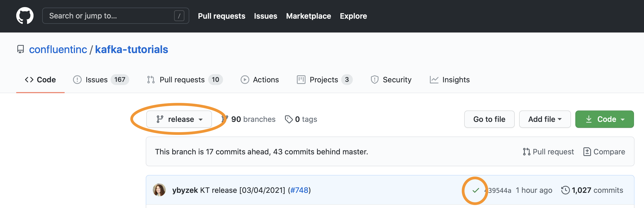Click the branch icon beside 90 branches
The width and height of the screenshot is (644, 208).
click(225, 119)
